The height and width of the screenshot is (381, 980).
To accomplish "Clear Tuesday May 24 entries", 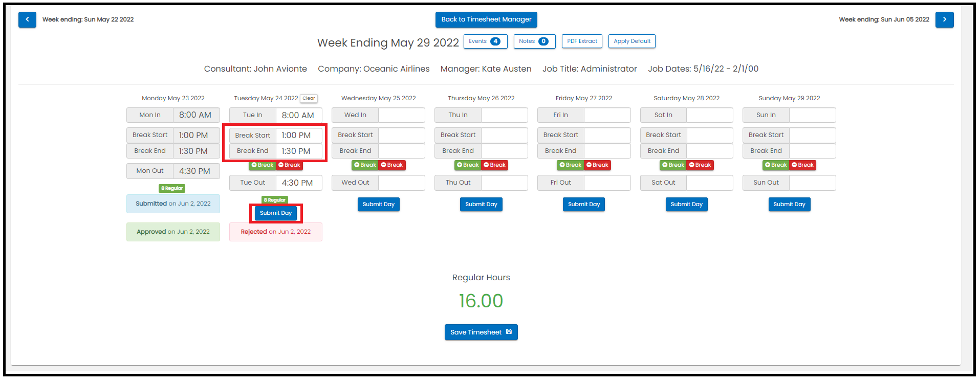I will [309, 98].
